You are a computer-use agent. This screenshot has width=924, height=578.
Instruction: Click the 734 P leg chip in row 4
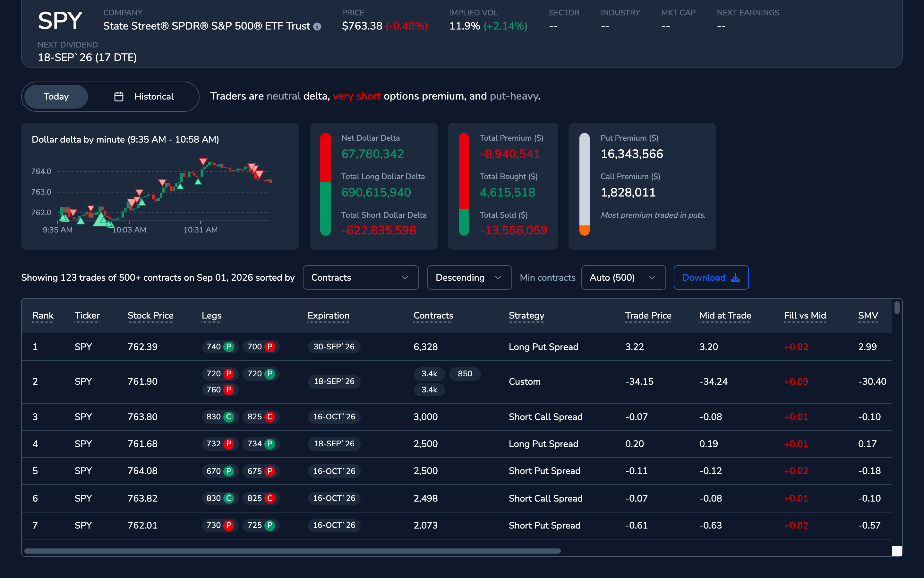coord(261,444)
